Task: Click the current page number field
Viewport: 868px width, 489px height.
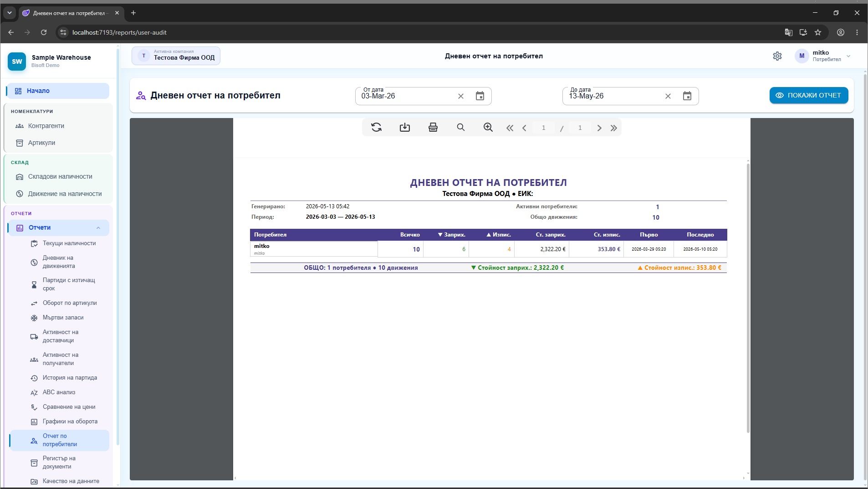Action: tap(543, 128)
